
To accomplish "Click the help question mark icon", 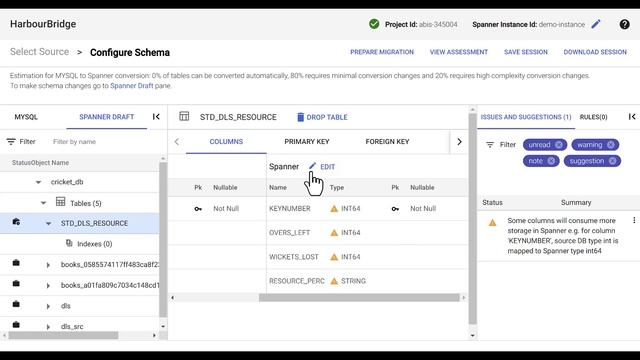I will pyautogui.click(x=624, y=24).
